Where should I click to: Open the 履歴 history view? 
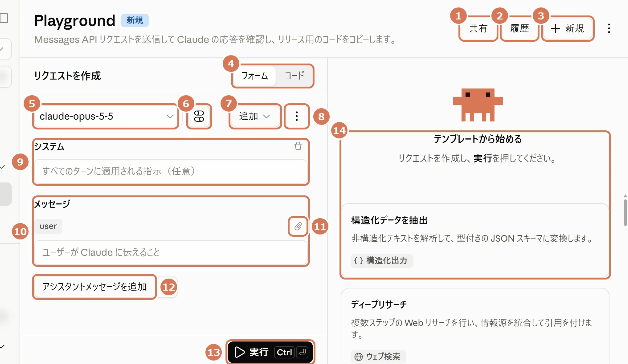tap(519, 29)
